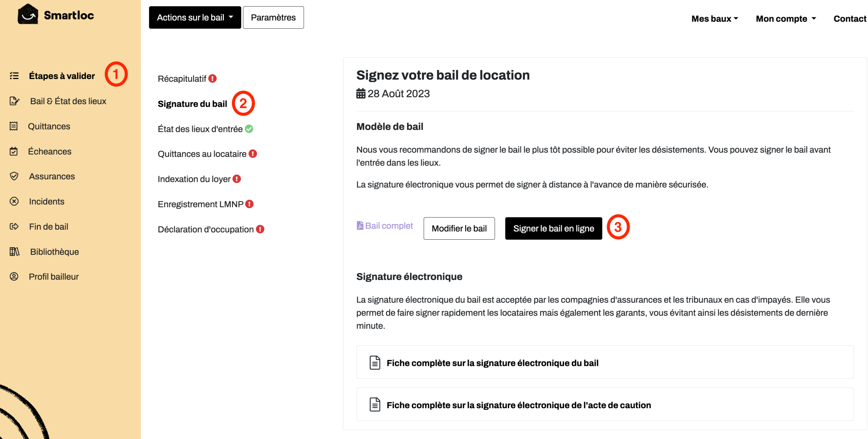
Task: Open the Mes baux dropdown menu
Action: click(715, 19)
